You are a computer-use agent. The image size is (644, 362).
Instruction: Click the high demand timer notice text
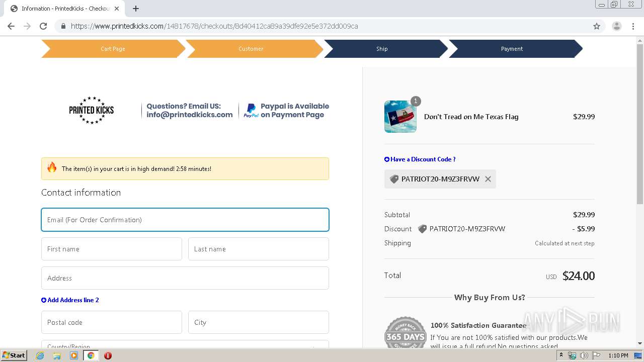click(x=136, y=169)
